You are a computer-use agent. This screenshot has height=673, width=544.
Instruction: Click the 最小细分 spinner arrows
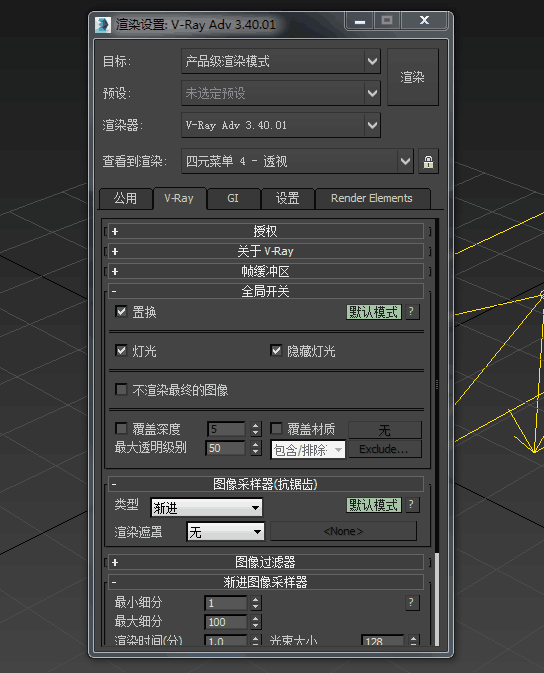click(x=256, y=603)
